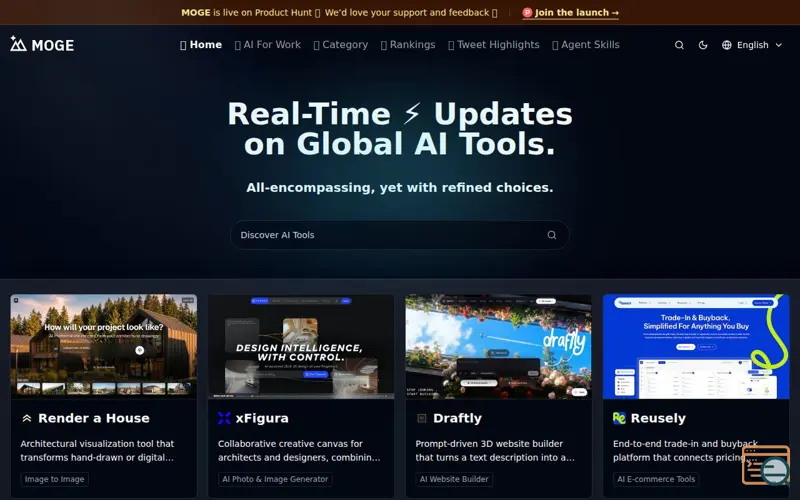Click the MOGE logo

42,45
